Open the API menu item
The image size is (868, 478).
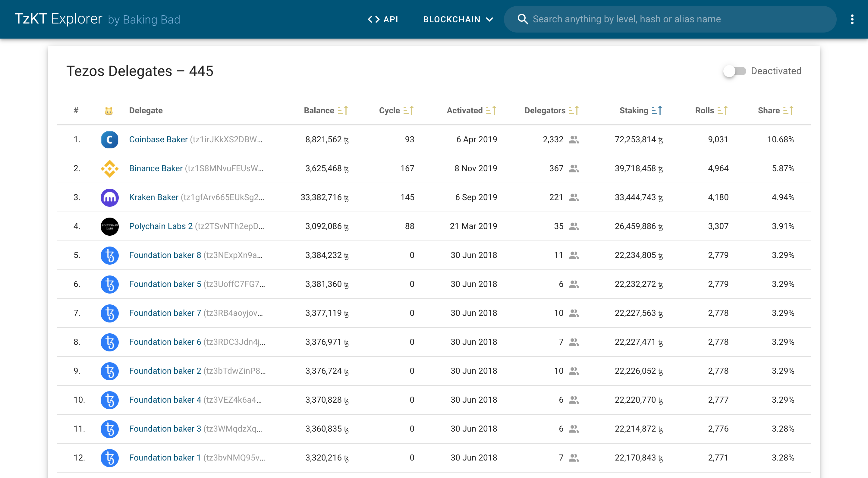pos(383,20)
